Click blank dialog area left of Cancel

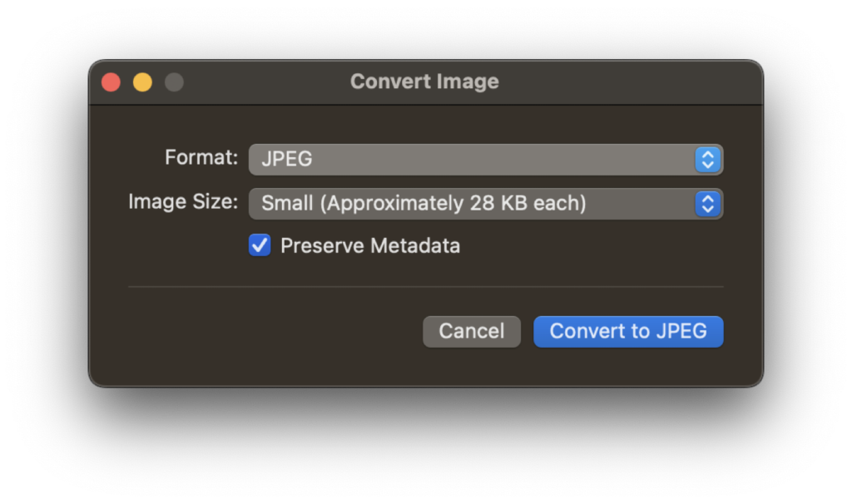click(x=275, y=331)
